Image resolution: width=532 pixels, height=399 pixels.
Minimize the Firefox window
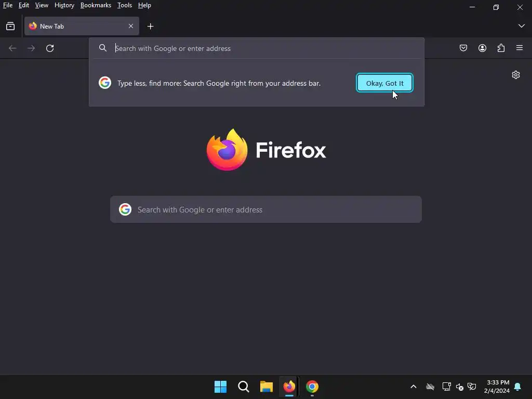pyautogui.click(x=472, y=7)
